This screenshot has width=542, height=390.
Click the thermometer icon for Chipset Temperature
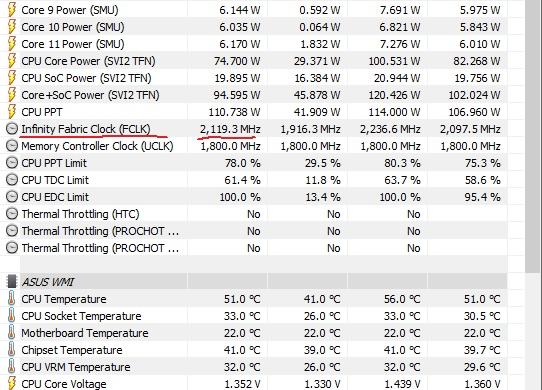(11, 350)
